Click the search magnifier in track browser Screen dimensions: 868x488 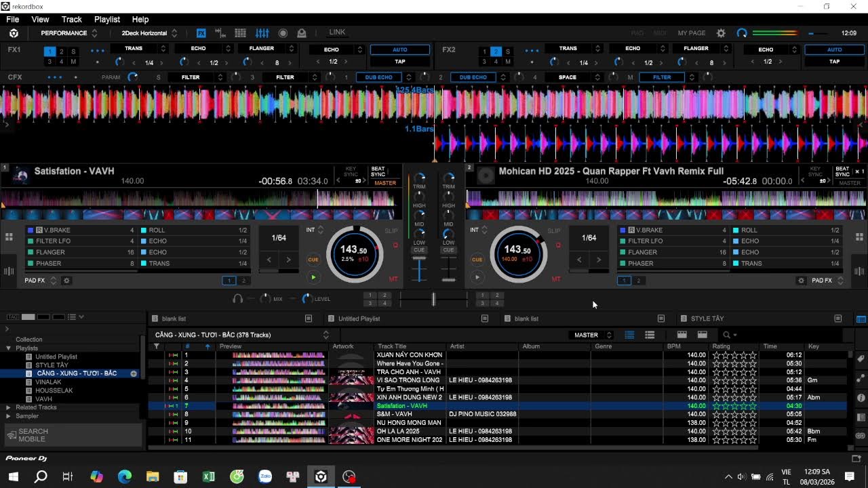(x=726, y=335)
